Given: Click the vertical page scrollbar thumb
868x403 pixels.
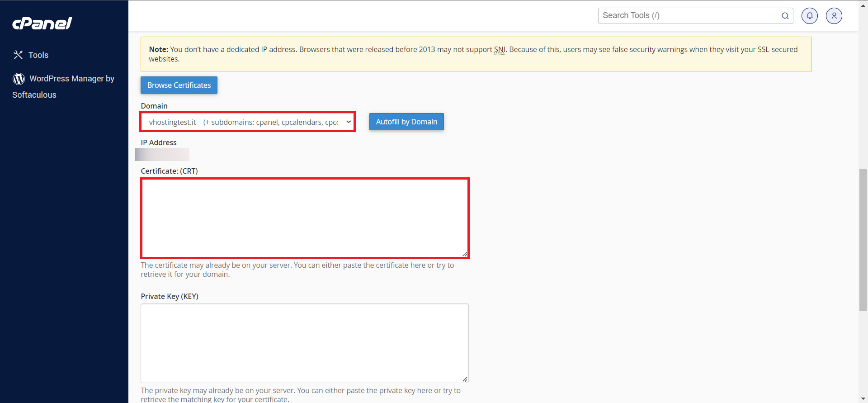Looking at the screenshot, I should (863, 240).
